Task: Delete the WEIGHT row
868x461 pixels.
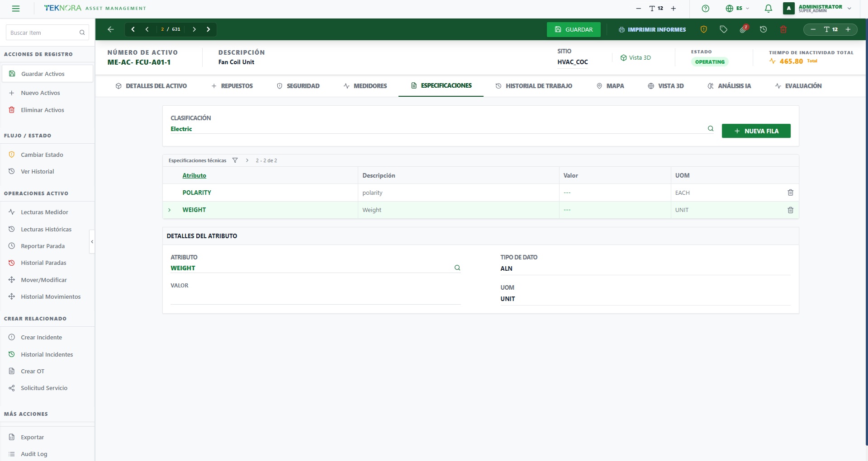Action: 790,210
